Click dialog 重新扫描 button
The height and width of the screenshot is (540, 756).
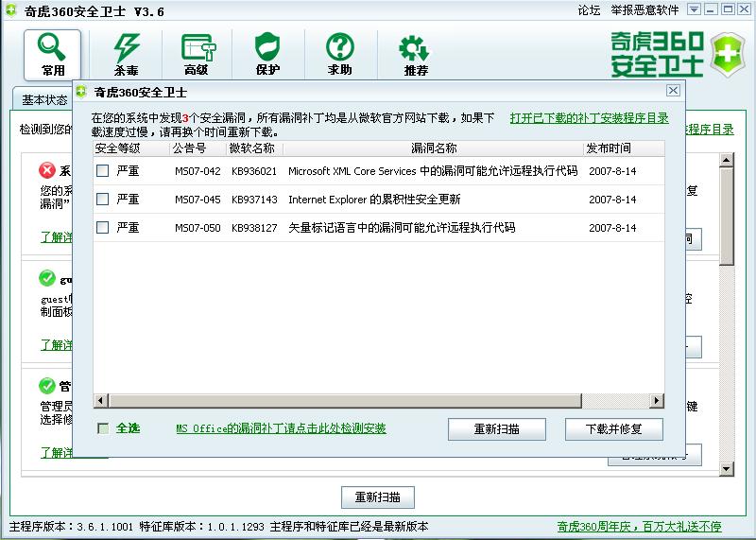(x=497, y=429)
